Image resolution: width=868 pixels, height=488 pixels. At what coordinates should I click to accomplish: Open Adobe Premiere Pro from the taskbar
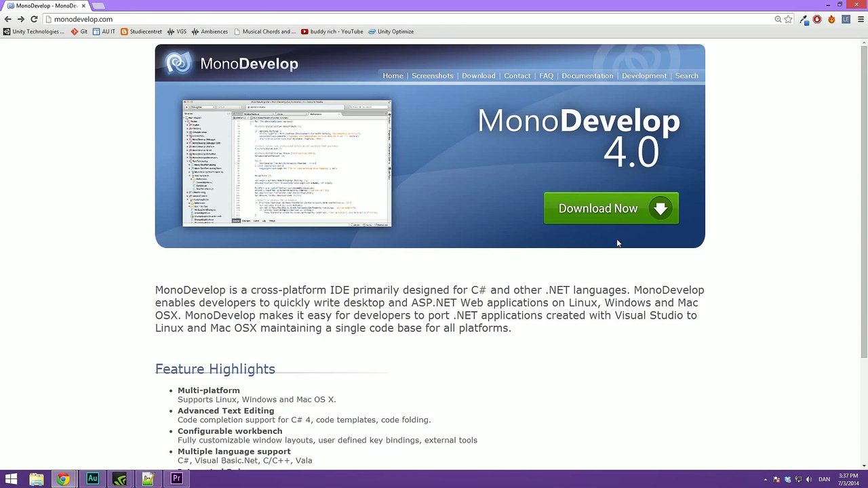click(x=176, y=479)
